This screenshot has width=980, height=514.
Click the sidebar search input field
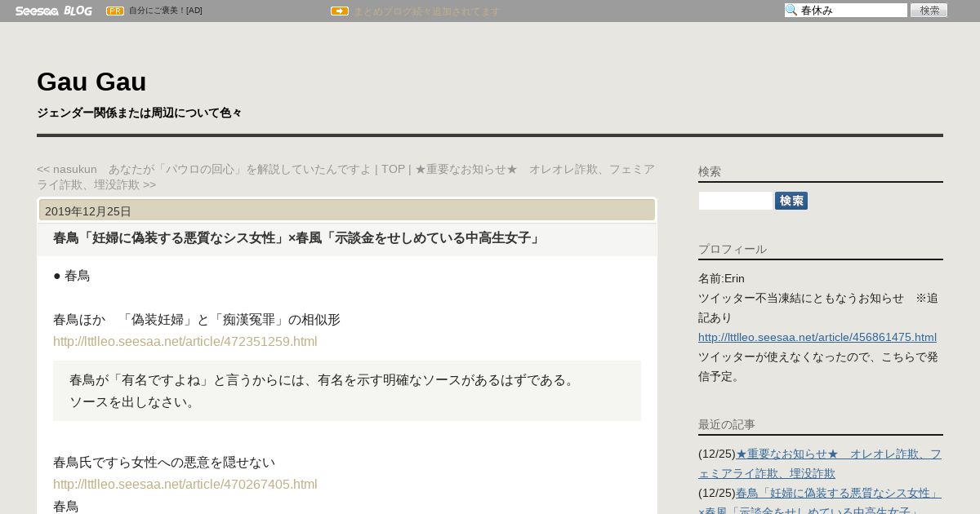[x=736, y=201]
